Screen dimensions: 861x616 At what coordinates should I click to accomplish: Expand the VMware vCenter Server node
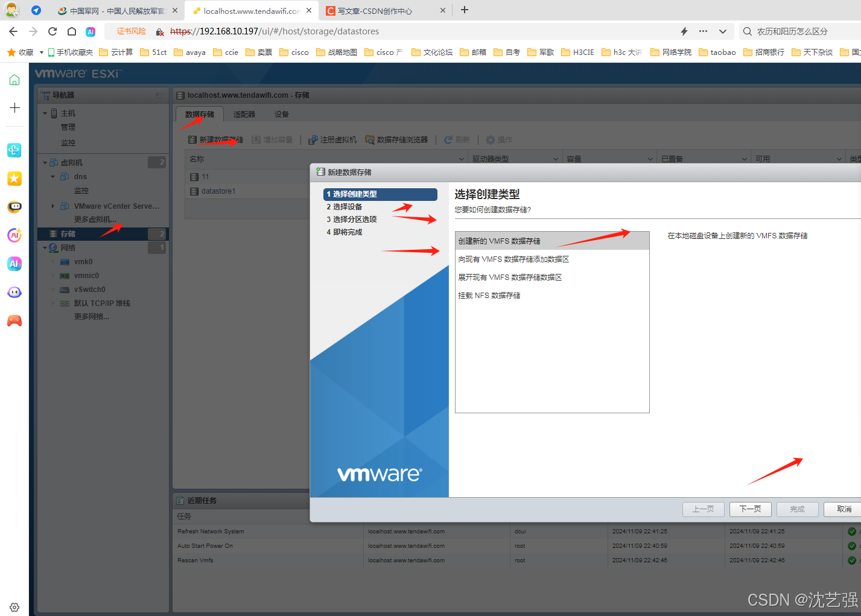(52, 206)
